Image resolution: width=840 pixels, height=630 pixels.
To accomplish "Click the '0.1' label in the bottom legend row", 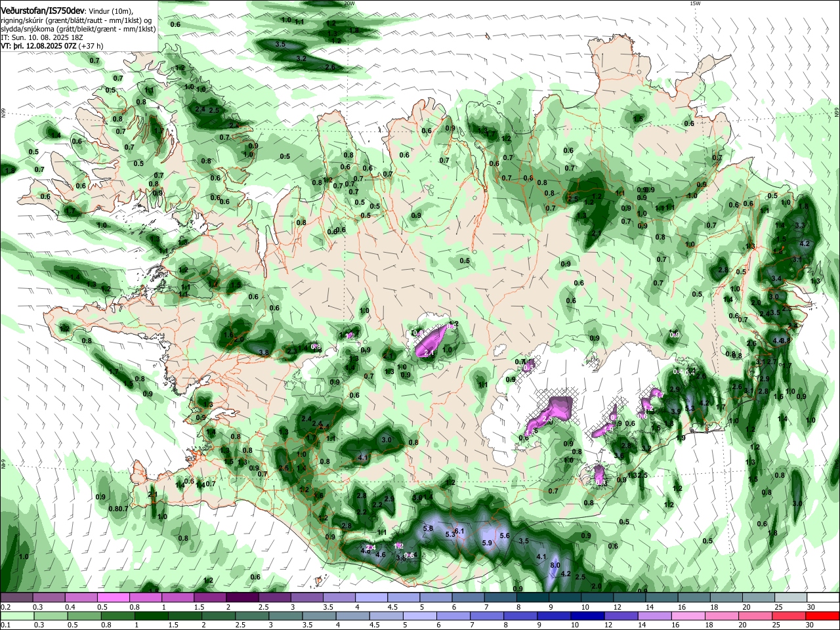I will tap(6, 625).
